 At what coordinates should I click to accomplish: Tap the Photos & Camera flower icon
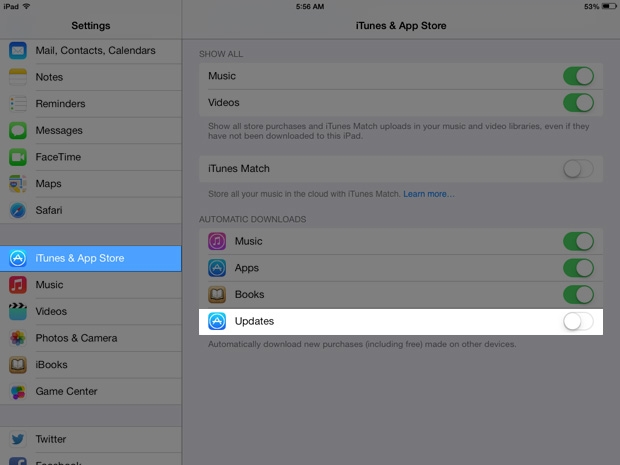(x=18, y=338)
